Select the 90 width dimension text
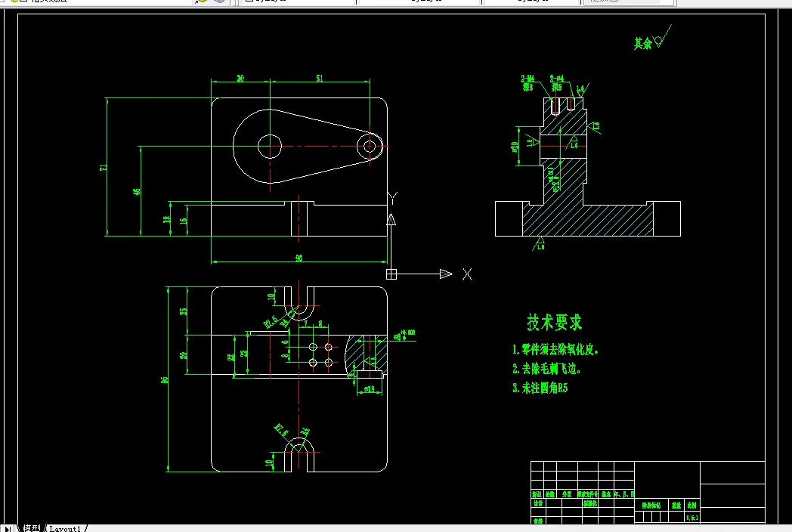Screen dimensions: 792x532 299,258
